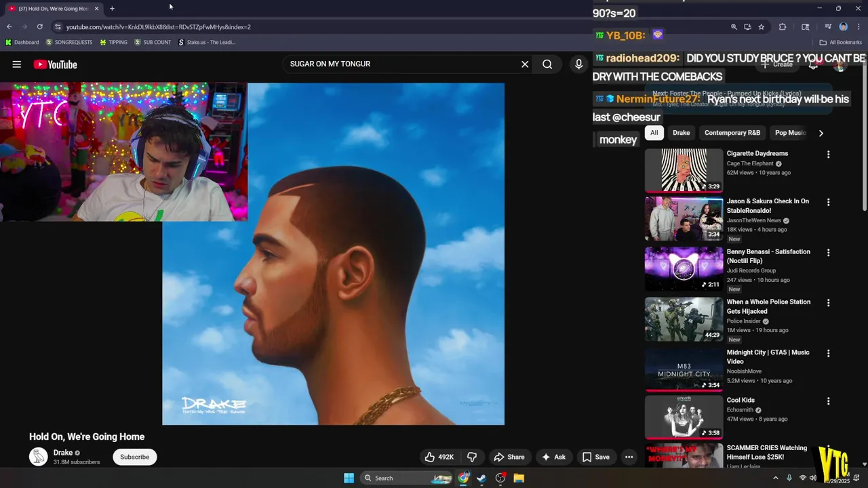Show hidden system tray icons

click(x=776, y=478)
